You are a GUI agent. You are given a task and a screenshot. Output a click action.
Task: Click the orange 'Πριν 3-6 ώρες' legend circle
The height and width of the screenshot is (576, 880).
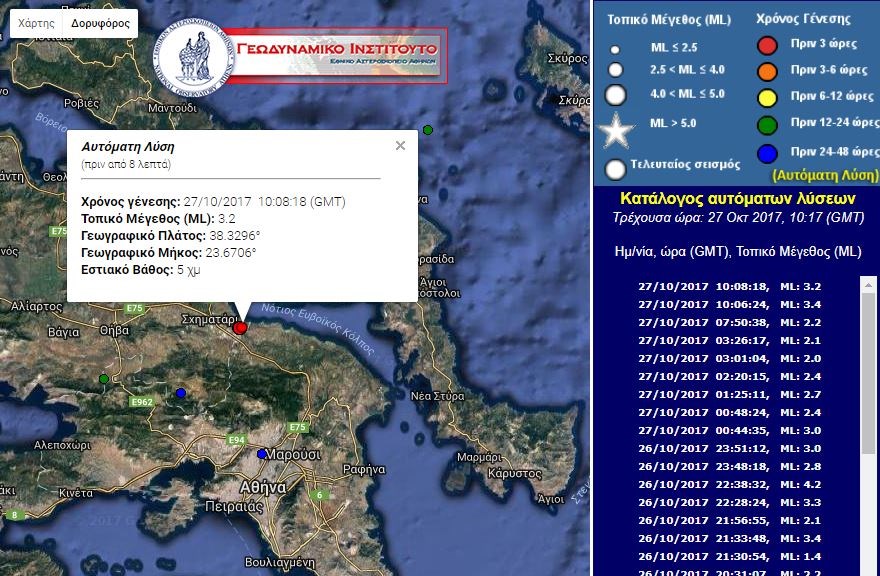click(x=767, y=71)
